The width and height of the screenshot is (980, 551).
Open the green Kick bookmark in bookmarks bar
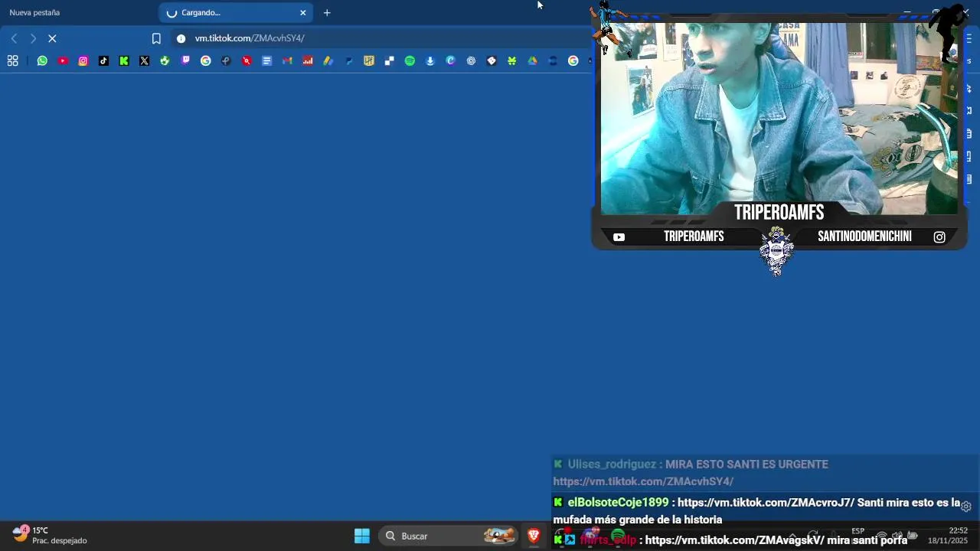point(124,61)
